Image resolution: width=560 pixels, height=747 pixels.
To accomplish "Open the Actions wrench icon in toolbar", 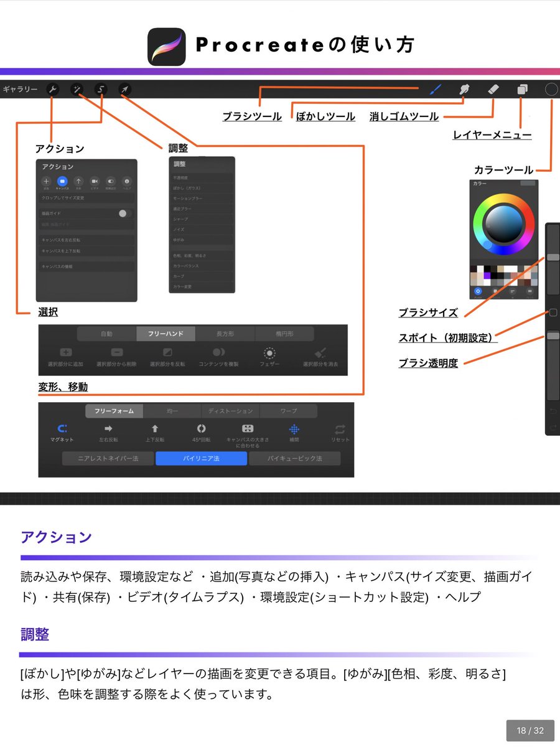I will (52, 90).
